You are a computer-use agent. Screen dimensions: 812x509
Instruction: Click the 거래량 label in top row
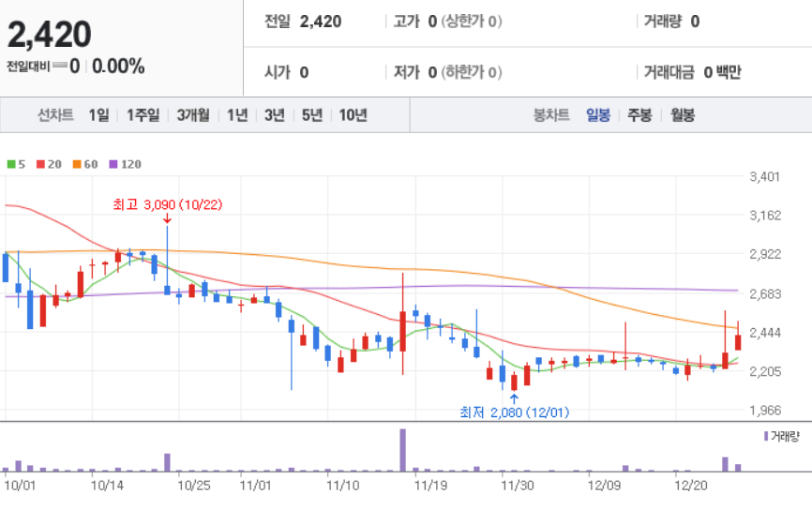click(x=663, y=22)
